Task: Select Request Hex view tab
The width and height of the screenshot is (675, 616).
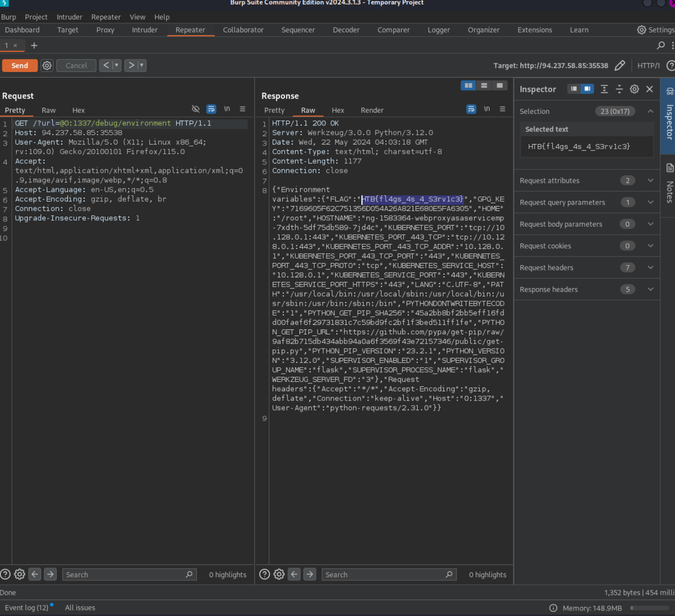Action: (x=79, y=110)
